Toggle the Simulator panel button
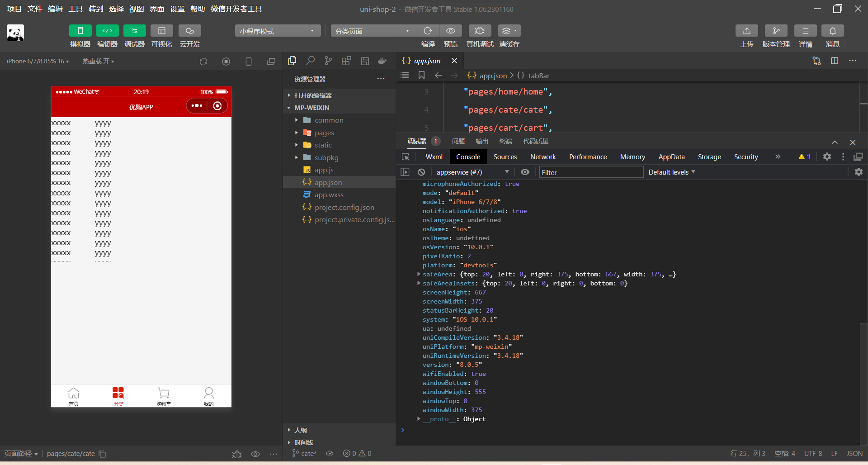Screen dimensions: 868x465 (80, 31)
